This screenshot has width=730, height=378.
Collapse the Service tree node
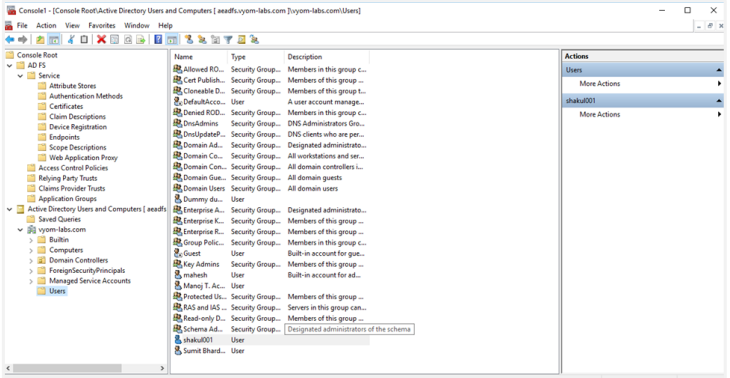click(x=20, y=76)
